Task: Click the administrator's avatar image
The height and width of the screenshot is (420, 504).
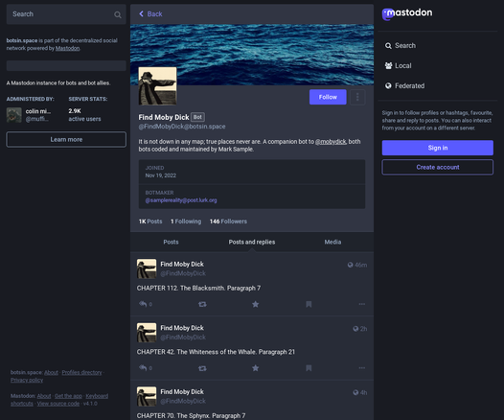Action: click(14, 115)
